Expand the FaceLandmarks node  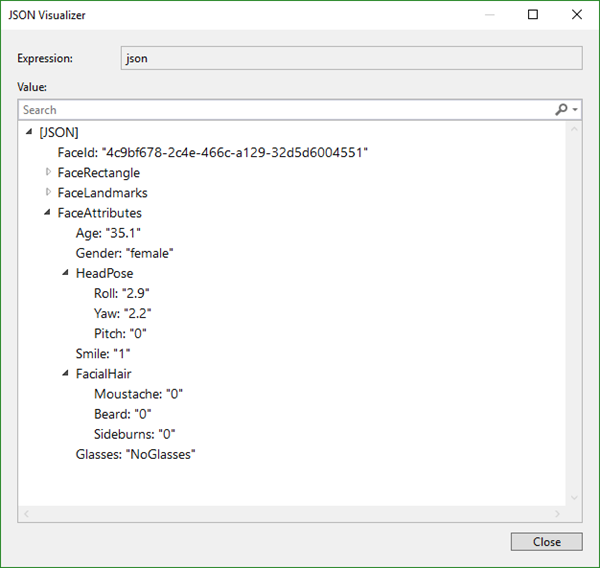tap(47, 192)
